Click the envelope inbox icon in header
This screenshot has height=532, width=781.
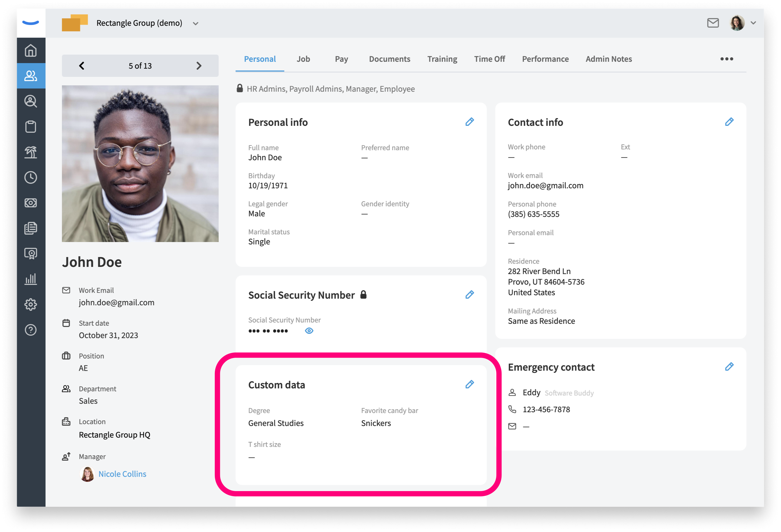pyautogui.click(x=713, y=23)
